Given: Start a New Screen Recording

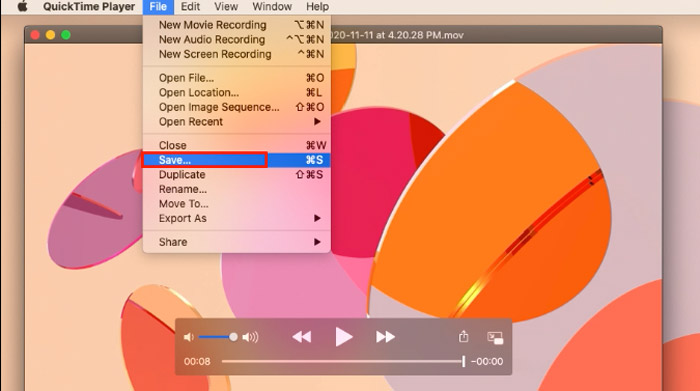Looking at the screenshot, I should [237, 54].
